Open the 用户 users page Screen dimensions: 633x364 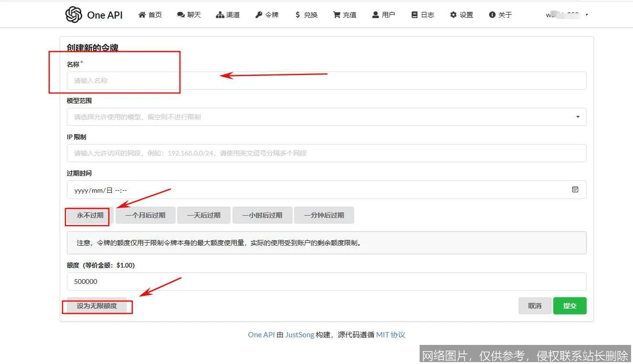pyautogui.click(x=383, y=14)
